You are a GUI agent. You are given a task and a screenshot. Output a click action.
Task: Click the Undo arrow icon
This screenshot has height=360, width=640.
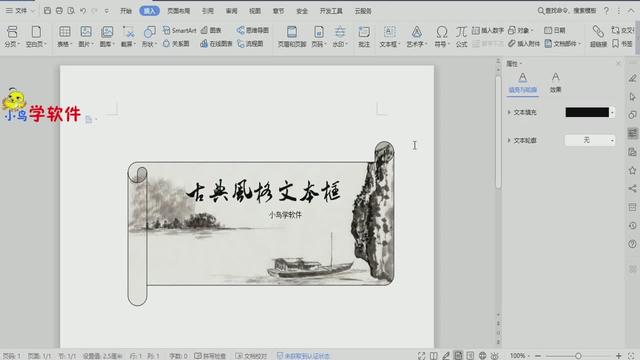83,11
